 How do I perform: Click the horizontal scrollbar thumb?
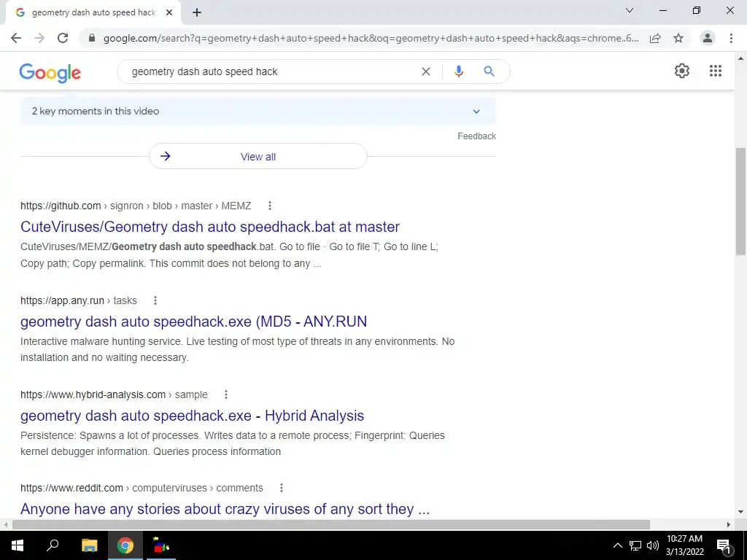pos(331,525)
